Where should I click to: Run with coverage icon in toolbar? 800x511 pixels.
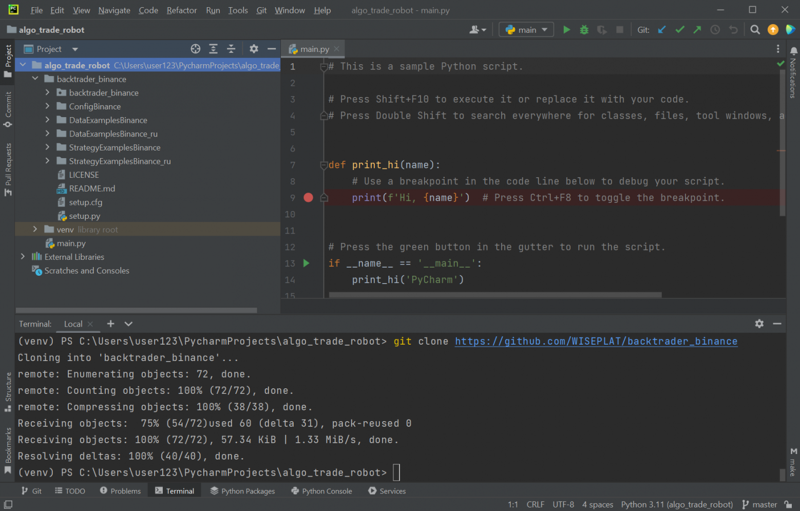coord(602,30)
